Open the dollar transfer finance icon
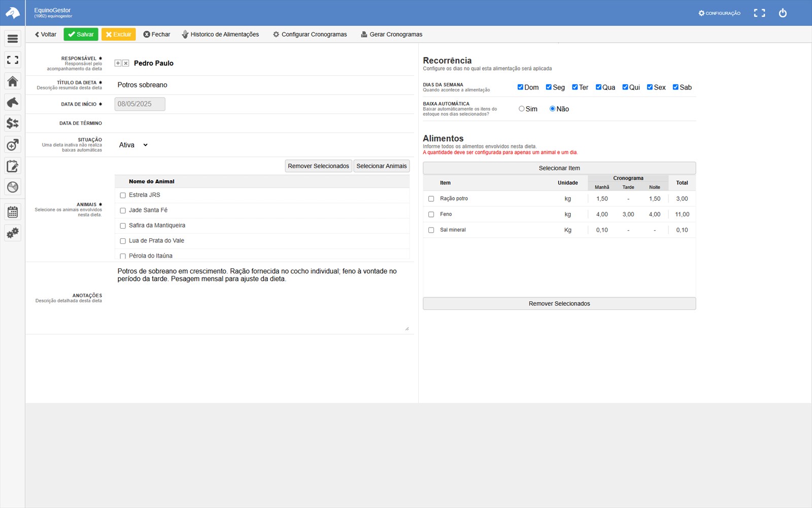 coord(13,123)
